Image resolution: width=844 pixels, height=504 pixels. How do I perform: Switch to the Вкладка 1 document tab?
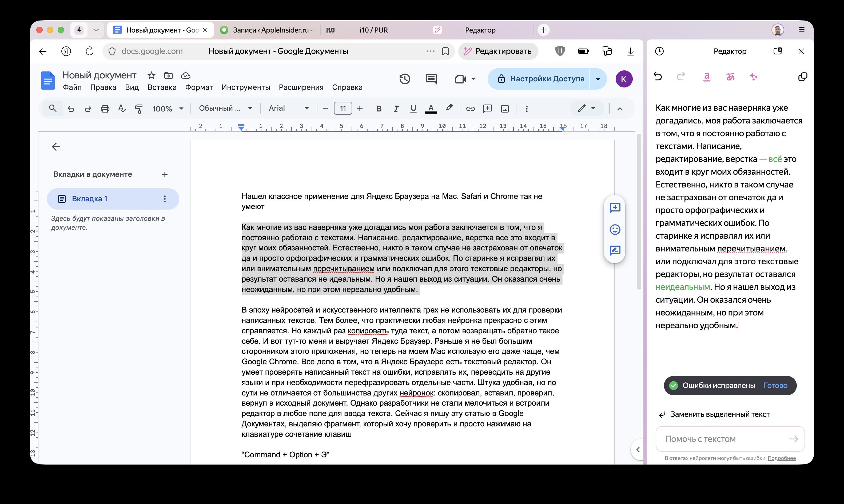(89, 199)
